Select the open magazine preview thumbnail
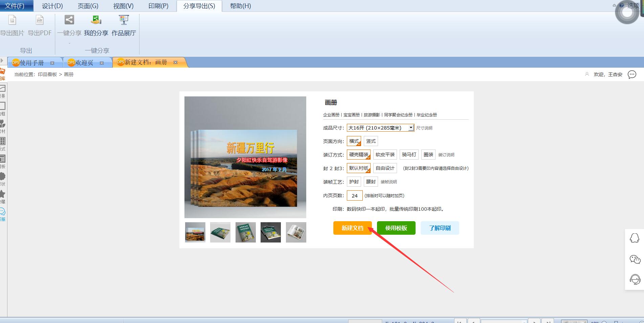Screen dimensions: 644x323 tap(296, 232)
